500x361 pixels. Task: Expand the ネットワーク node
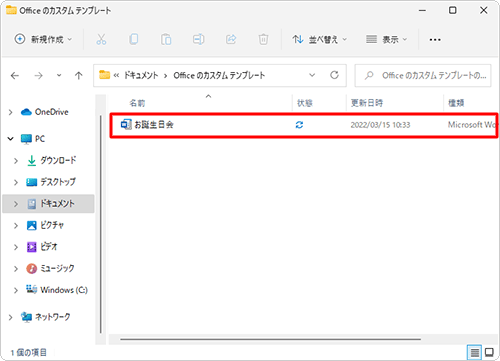(11, 317)
